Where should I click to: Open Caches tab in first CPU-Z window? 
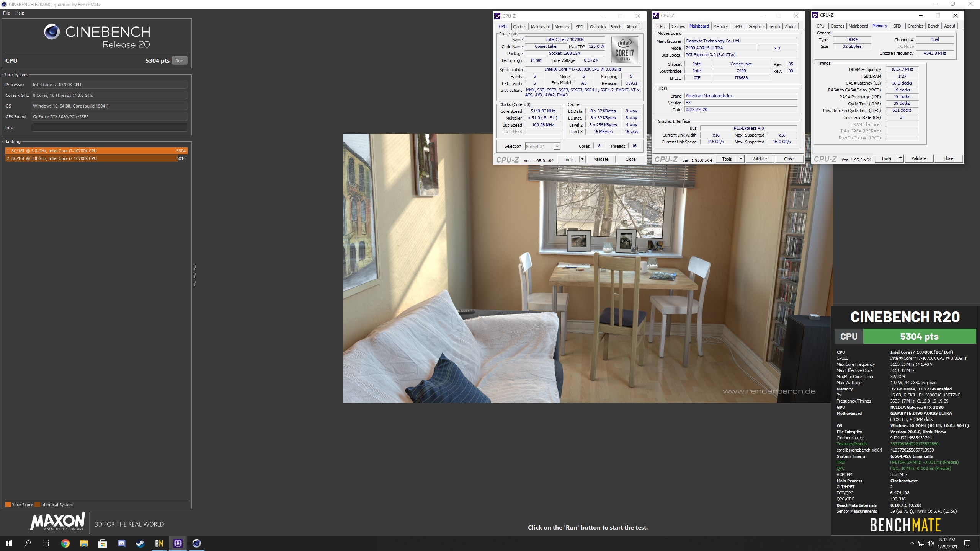click(x=519, y=27)
